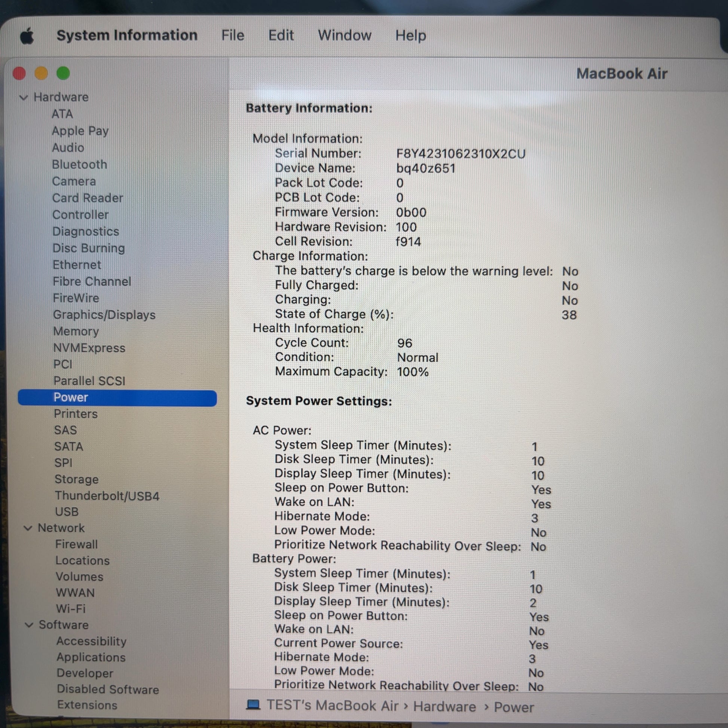Image resolution: width=728 pixels, height=728 pixels.
Task: Select Disc Burning in the sidebar
Action: pyautogui.click(x=89, y=248)
